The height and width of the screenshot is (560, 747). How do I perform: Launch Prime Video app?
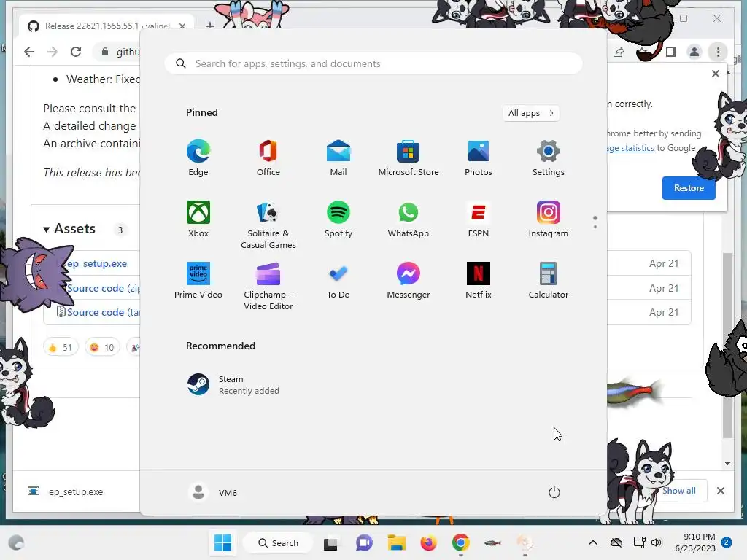coord(198,281)
